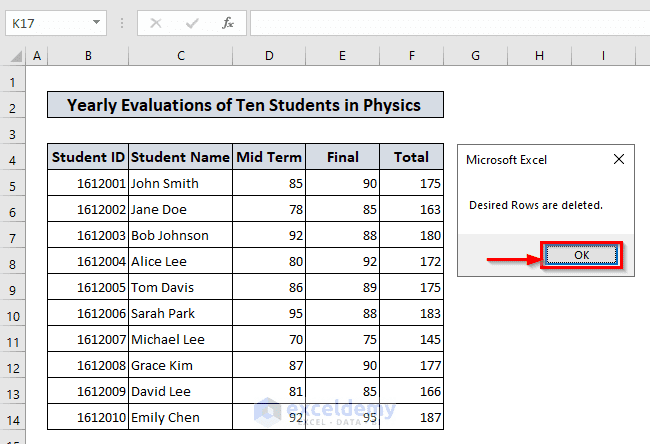Select the 'Jane Doe' cell

181,209
